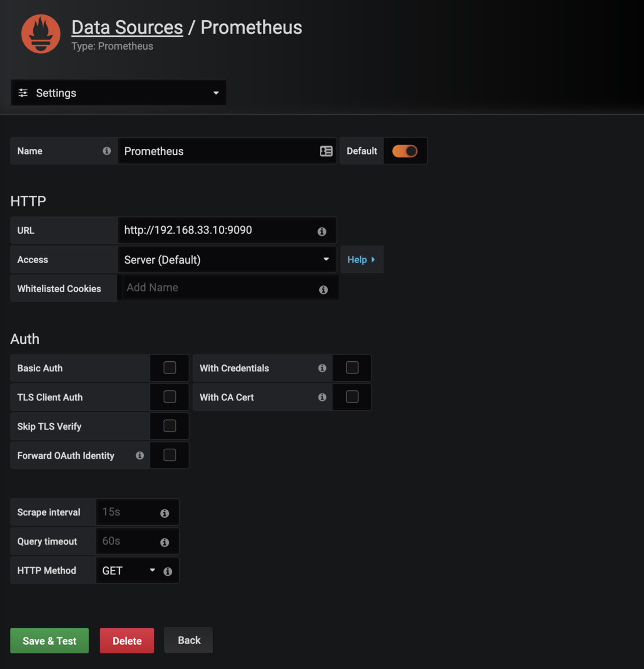
Task: Open the HTTP Method GET dropdown
Action: tap(128, 570)
